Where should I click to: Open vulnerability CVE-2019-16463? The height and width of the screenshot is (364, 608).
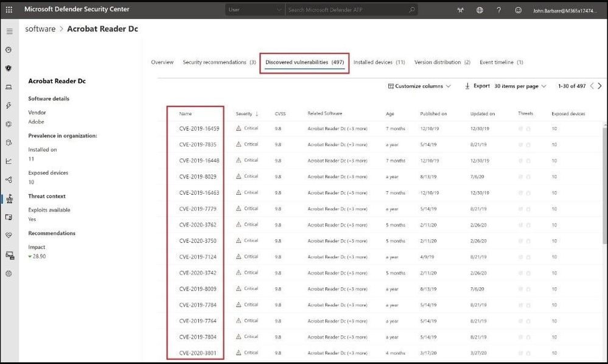199,193
